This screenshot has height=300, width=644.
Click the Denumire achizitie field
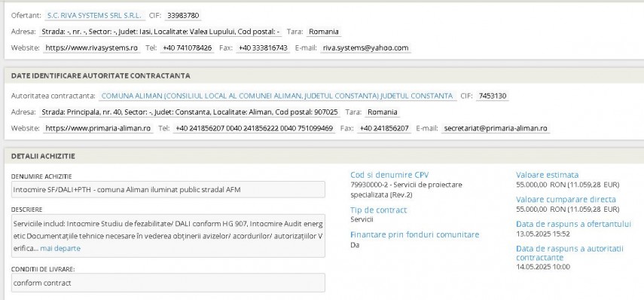click(x=168, y=189)
